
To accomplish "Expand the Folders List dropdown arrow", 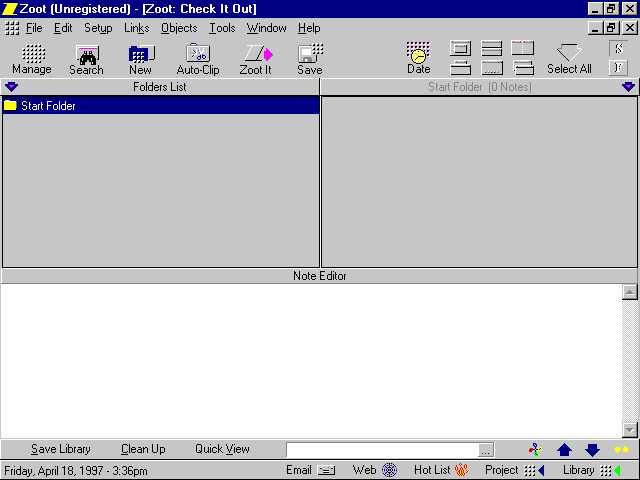I will [x=11, y=87].
